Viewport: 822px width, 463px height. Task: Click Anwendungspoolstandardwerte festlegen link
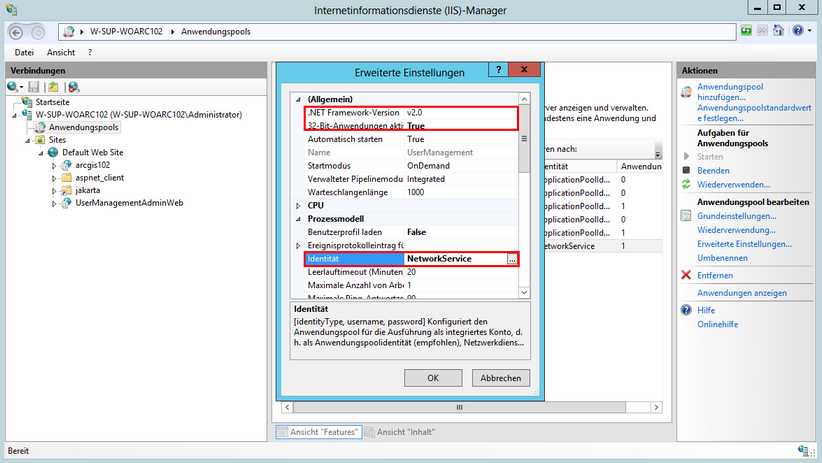click(x=754, y=113)
